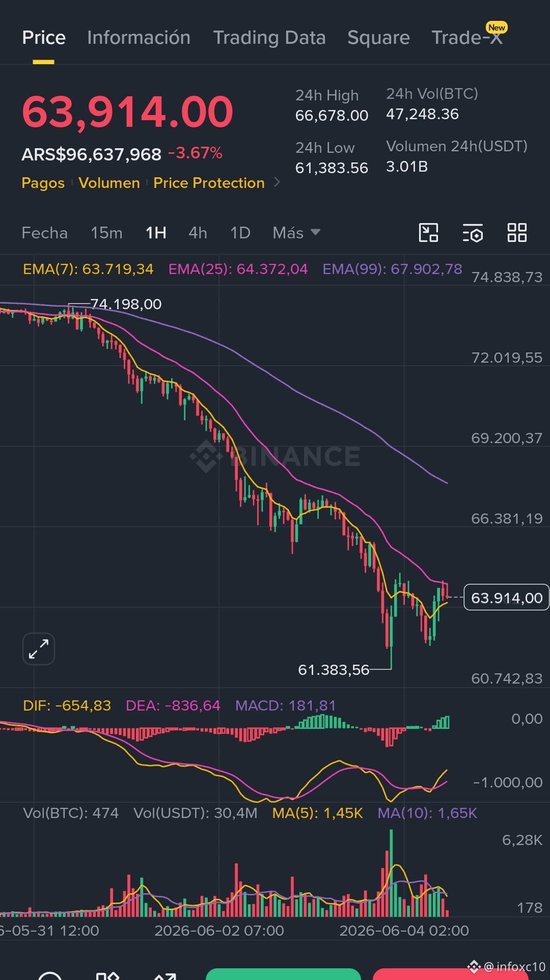
Task: Tap the 63.914,00 current price marker
Action: coord(507,597)
